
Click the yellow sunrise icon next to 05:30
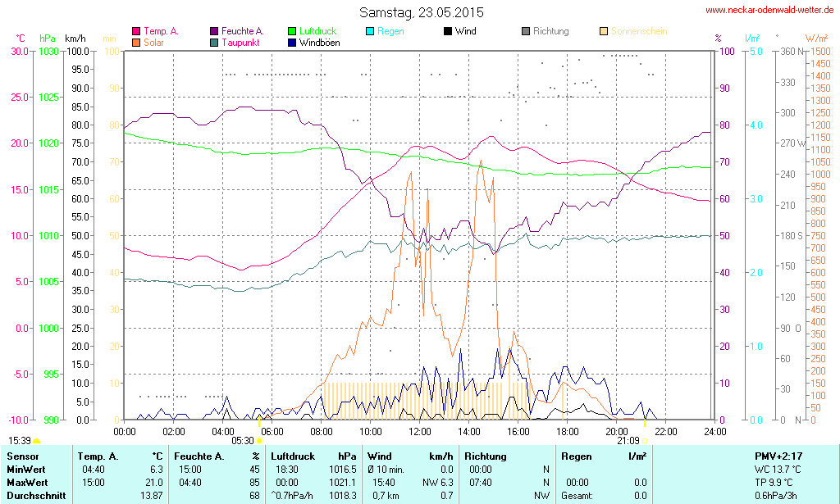(x=259, y=440)
